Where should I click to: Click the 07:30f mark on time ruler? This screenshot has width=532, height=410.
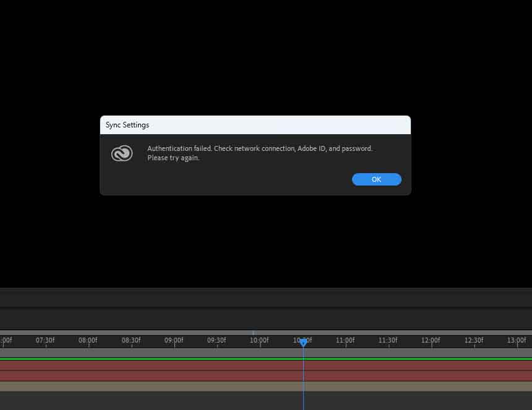[45, 340]
